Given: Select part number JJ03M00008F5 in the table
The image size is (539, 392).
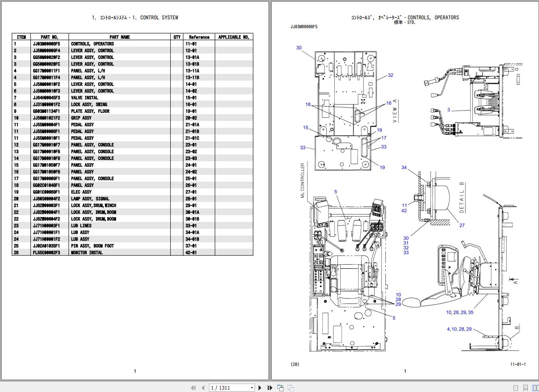Looking at the screenshot, I should click(x=46, y=44).
